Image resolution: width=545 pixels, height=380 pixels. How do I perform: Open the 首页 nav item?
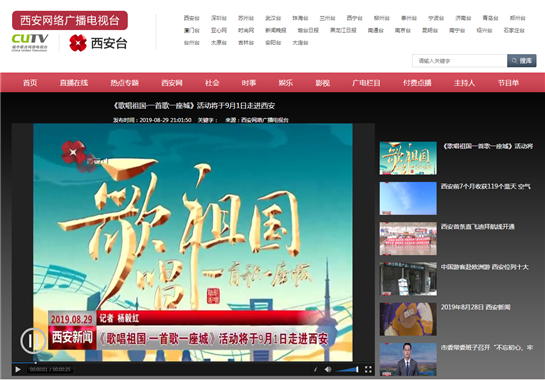[x=30, y=83]
